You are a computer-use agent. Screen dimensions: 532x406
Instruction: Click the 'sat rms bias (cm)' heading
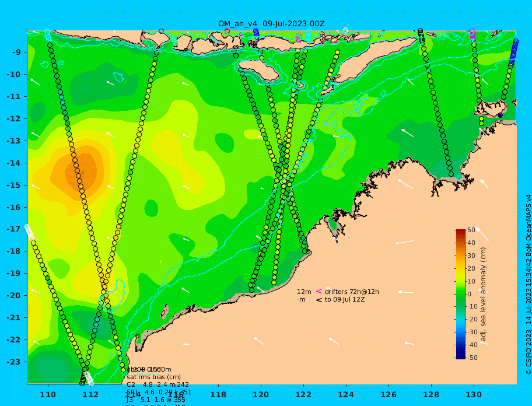tap(153, 377)
